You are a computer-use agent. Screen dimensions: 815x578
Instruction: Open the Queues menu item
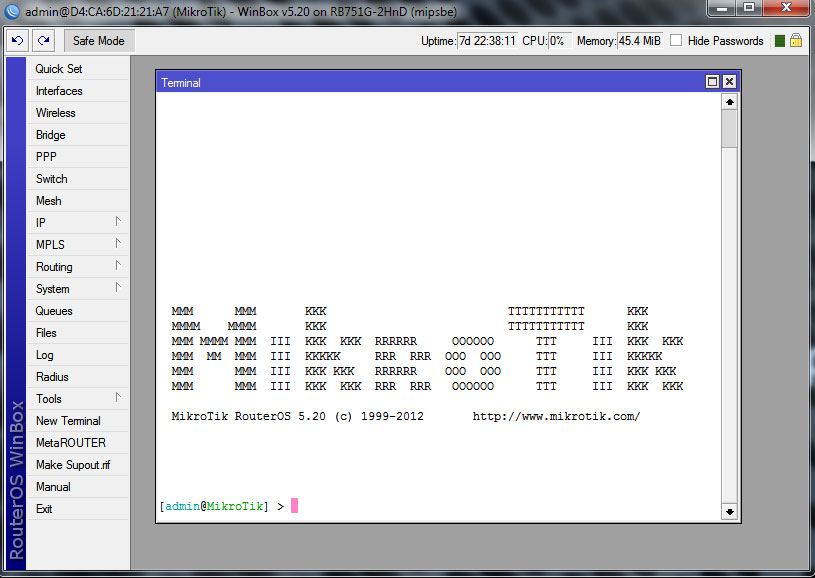(x=77, y=311)
